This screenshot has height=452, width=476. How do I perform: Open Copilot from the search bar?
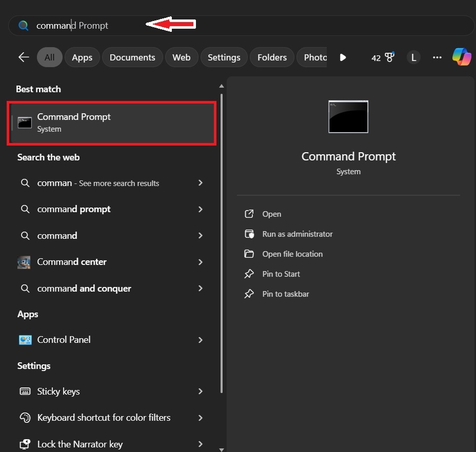coord(461,57)
